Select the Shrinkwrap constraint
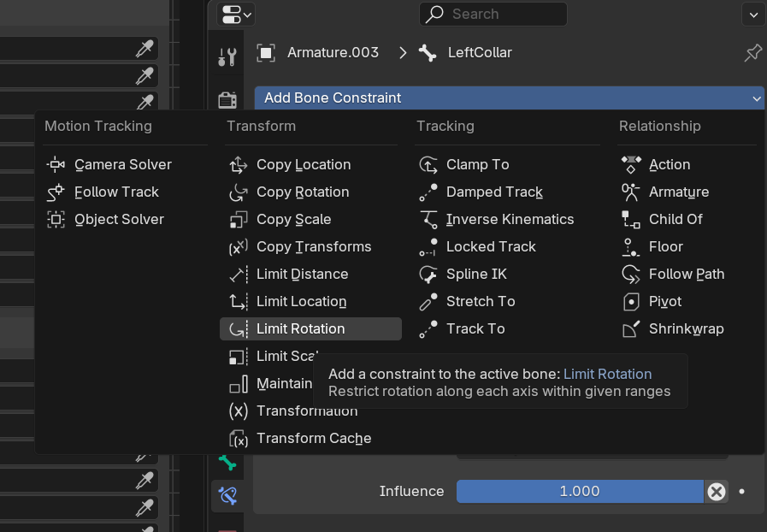 tap(687, 329)
